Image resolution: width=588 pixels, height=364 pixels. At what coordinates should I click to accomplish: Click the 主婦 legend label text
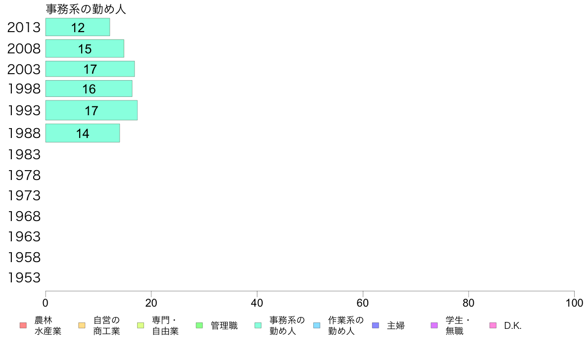pyautogui.click(x=395, y=326)
